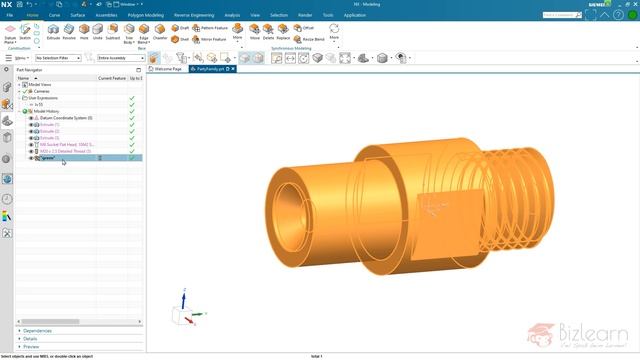Select Delete Face synchronous tool
This screenshot has width=640, height=360.
(x=268, y=32)
